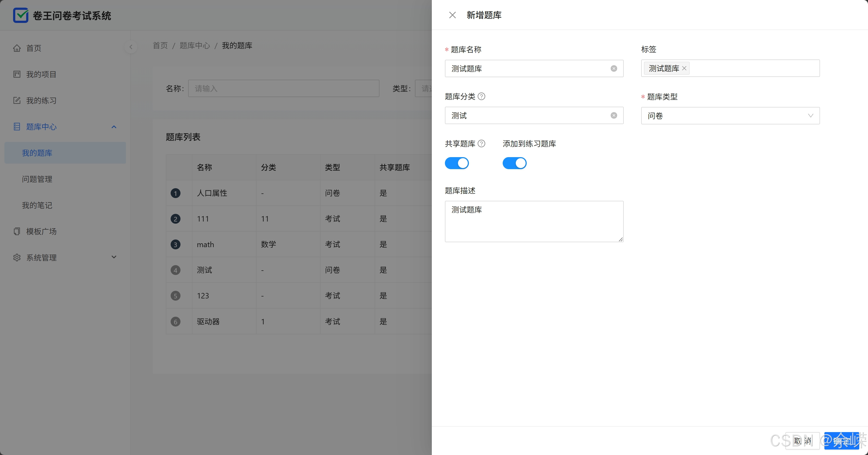Clear the 题库分类 field via clear icon

pyautogui.click(x=614, y=115)
